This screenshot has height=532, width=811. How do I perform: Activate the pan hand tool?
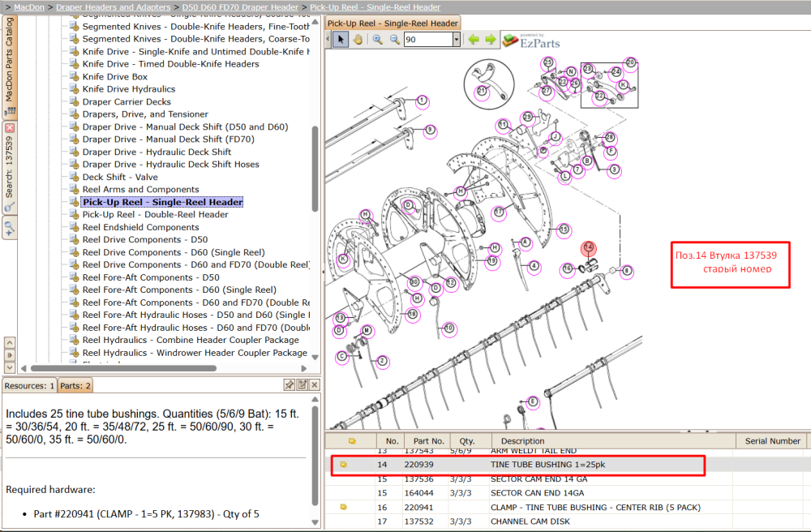[x=358, y=40]
